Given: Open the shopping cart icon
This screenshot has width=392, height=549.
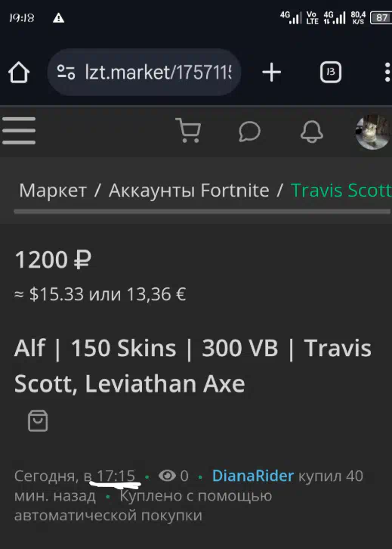Looking at the screenshot, I should 189,130.
